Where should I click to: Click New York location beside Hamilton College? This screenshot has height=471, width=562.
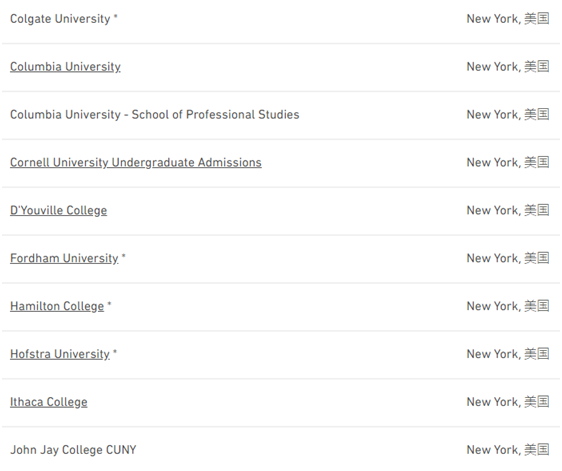coord(508,306)
